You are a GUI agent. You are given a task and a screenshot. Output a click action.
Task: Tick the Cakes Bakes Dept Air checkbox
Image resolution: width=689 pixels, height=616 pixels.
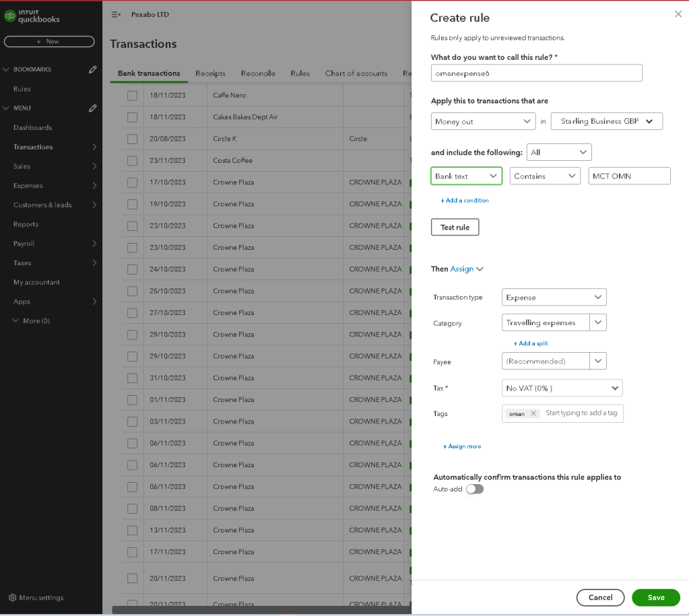132,117
